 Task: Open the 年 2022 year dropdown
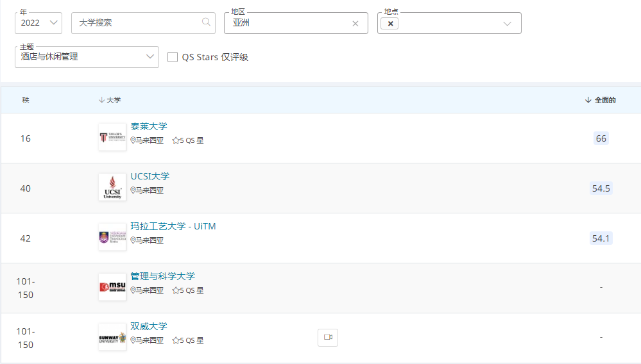tap(38, 23)
